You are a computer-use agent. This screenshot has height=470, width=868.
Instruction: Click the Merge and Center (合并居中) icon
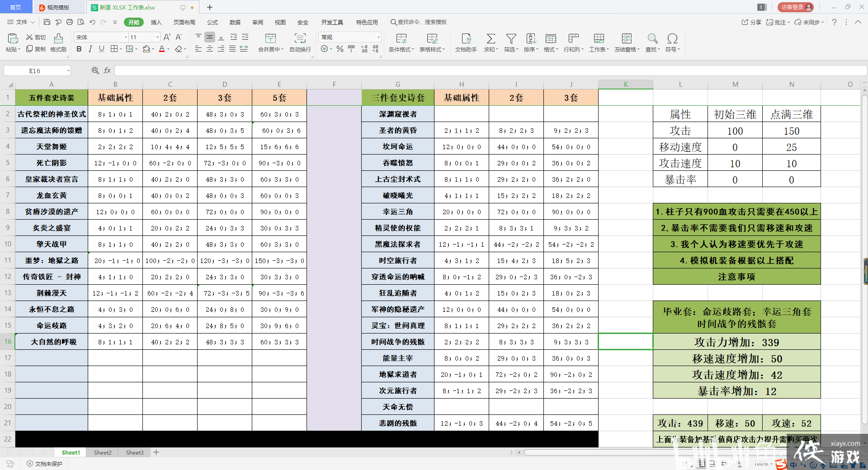pos(270,39)
